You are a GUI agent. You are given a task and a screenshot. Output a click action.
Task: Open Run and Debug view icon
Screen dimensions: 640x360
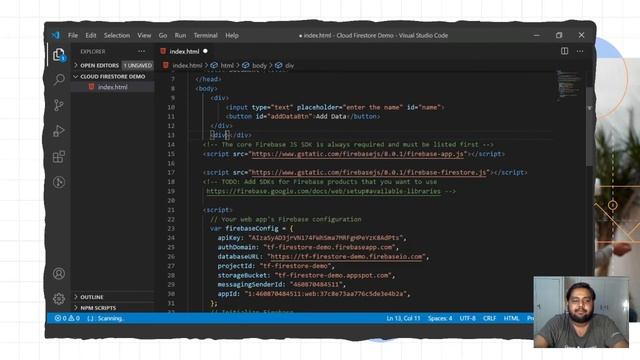tap(59, 131)
